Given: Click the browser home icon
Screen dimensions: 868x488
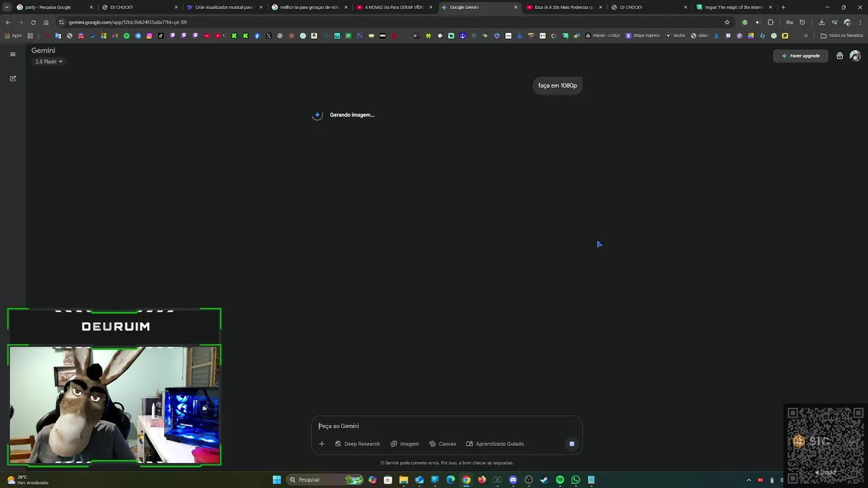Looking at the screenshot, I should pos(46,22).
